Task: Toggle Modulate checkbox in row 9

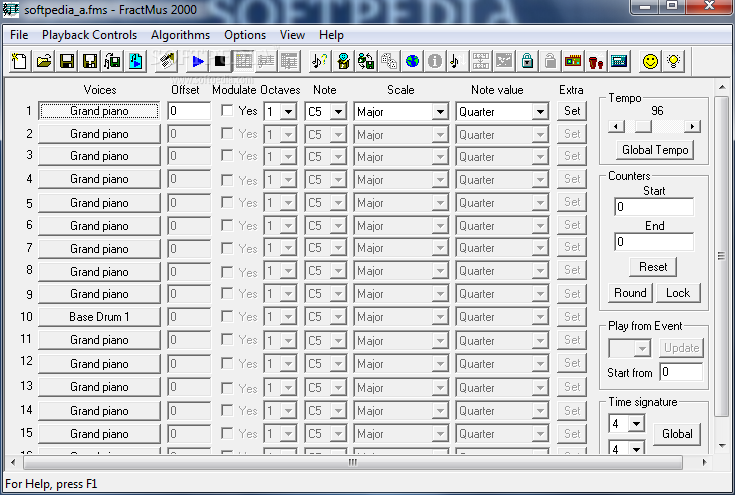Action: (x=227, y=293)
